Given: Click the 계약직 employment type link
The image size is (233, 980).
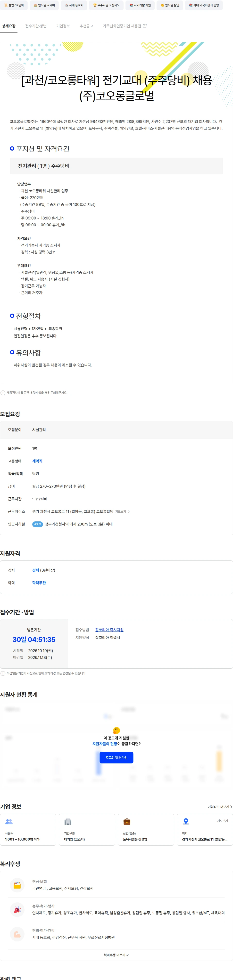Looking at the screenshot, I should click(x=37, y=461).
